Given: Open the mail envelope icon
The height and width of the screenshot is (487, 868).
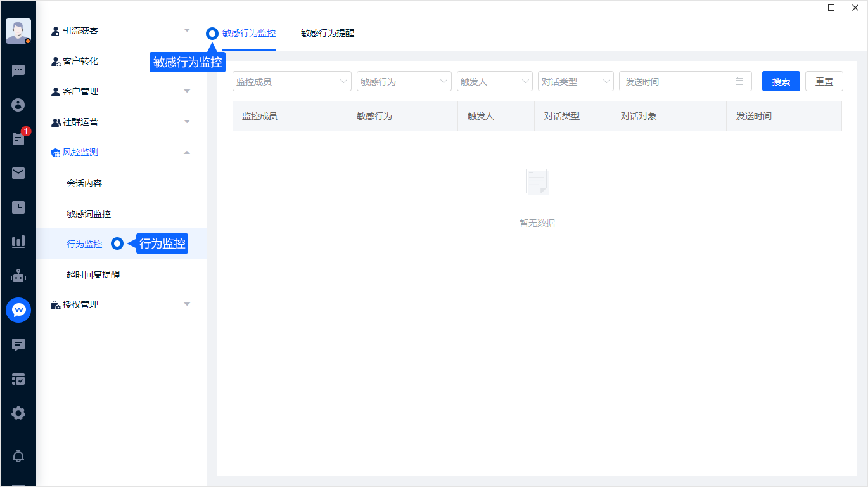Looking at the screenshot, I should 18,173.
